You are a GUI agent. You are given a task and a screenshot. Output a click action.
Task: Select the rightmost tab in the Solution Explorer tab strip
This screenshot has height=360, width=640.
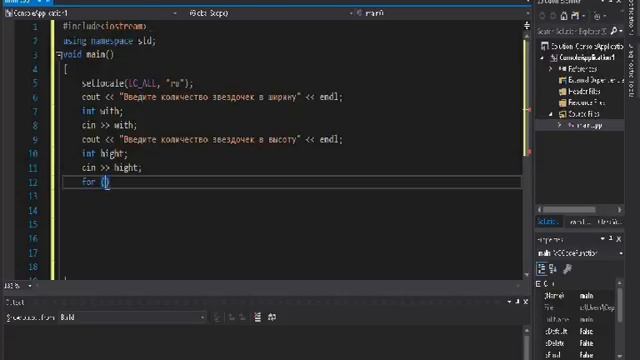[x=610, y=222]
